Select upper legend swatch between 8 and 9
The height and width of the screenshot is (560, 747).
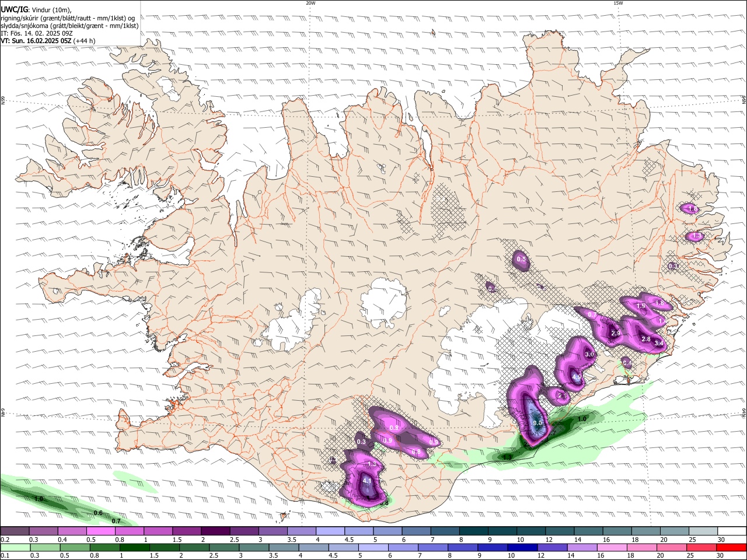pyautogui.click(x=474, y=531)
